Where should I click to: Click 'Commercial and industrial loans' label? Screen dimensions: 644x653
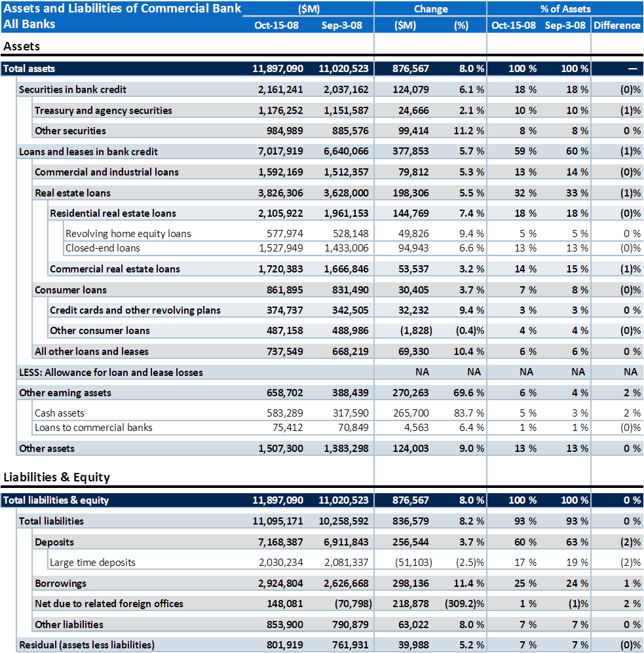(107, 172)
